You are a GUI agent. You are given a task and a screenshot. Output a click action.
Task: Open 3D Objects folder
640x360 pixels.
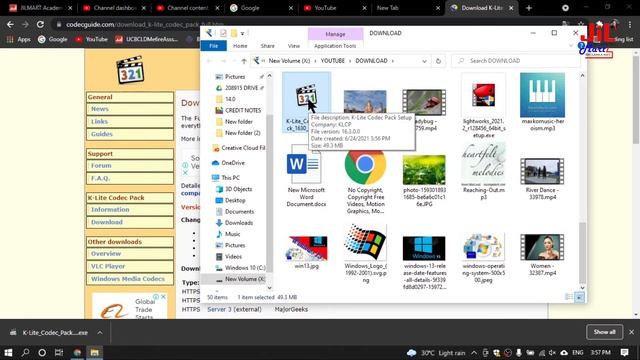238,189
